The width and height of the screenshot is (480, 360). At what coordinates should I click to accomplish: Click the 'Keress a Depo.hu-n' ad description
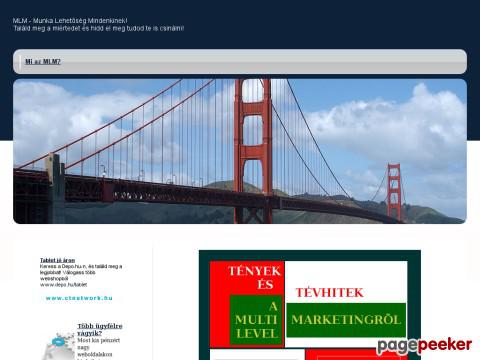point(81,272)
